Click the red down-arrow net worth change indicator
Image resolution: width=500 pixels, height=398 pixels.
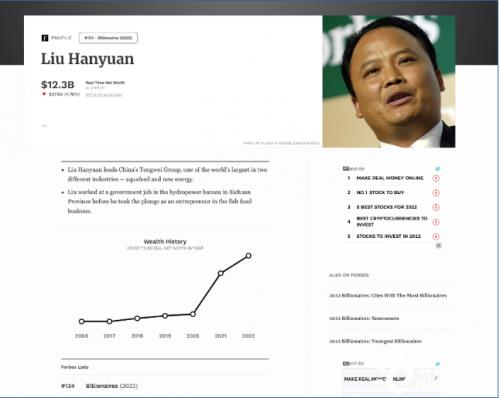tap(44, 94)
